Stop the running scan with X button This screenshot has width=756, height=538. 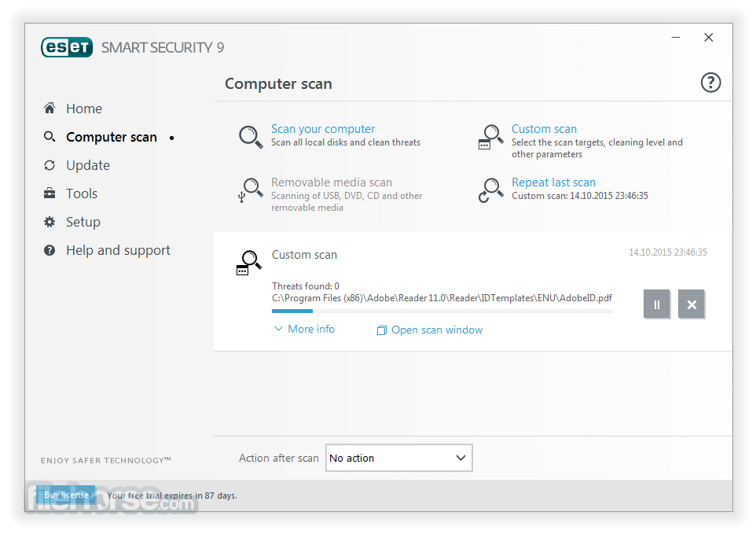tap(692, 304)
